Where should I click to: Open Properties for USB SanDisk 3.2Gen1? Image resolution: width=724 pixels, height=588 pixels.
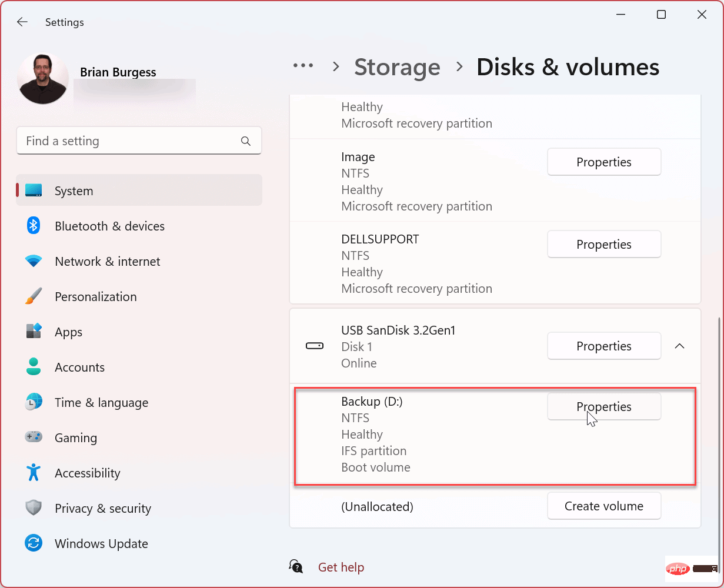604,346
